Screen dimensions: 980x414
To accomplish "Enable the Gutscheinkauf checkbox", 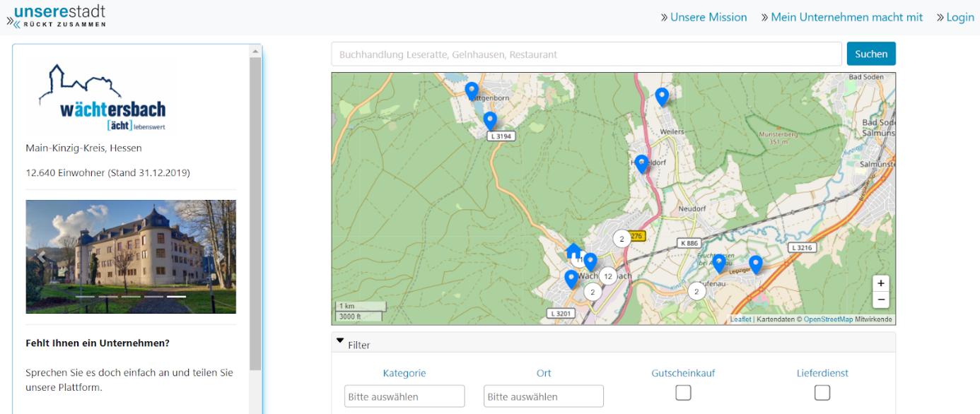I will coord(683,393).
